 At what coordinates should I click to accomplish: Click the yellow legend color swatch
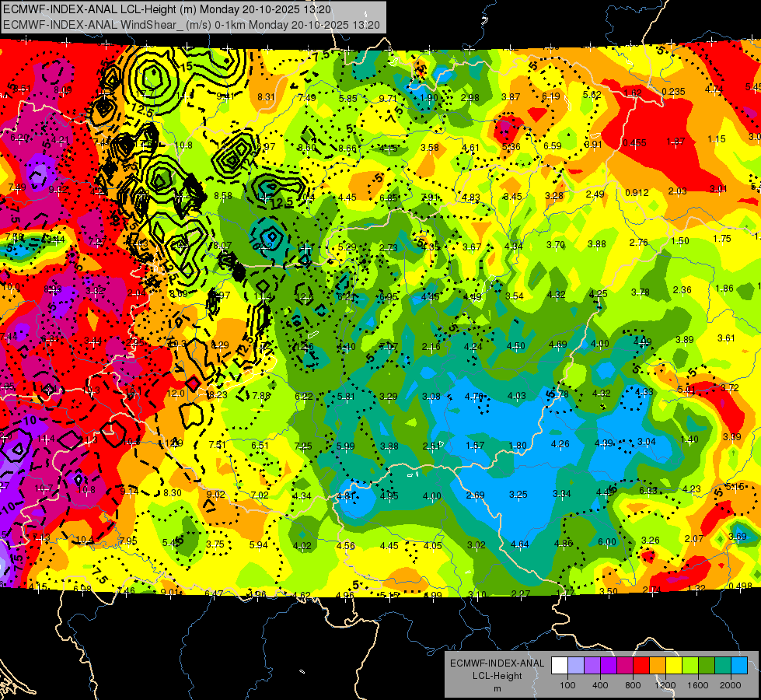[x=674, y=666]
